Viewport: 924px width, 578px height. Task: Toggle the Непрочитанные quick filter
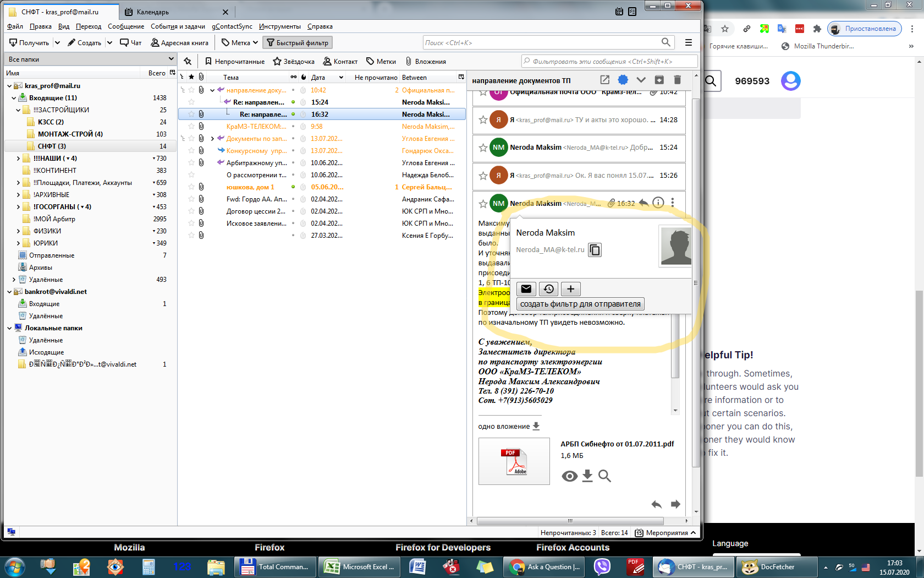point(234,62)
